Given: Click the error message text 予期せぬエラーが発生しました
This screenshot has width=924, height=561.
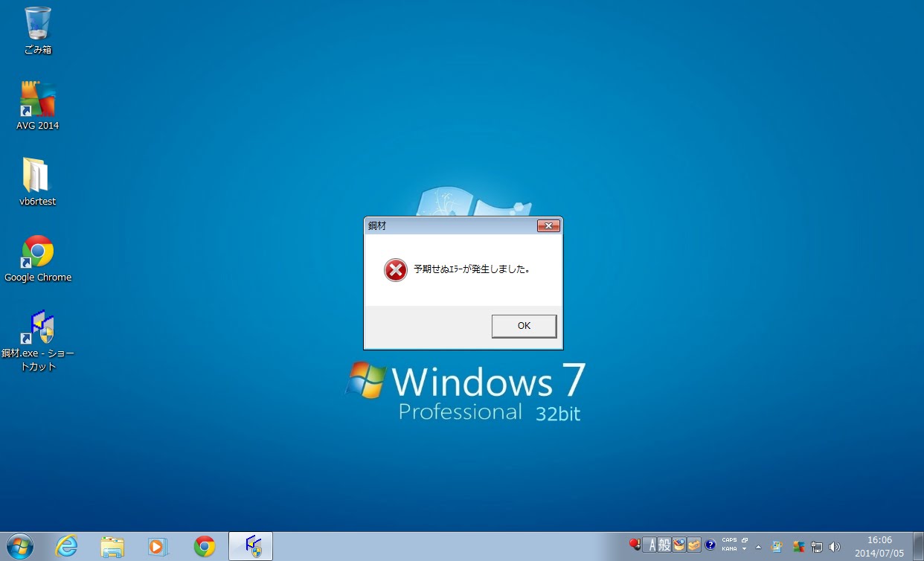Looking at the screenshot, I should 472,269.
